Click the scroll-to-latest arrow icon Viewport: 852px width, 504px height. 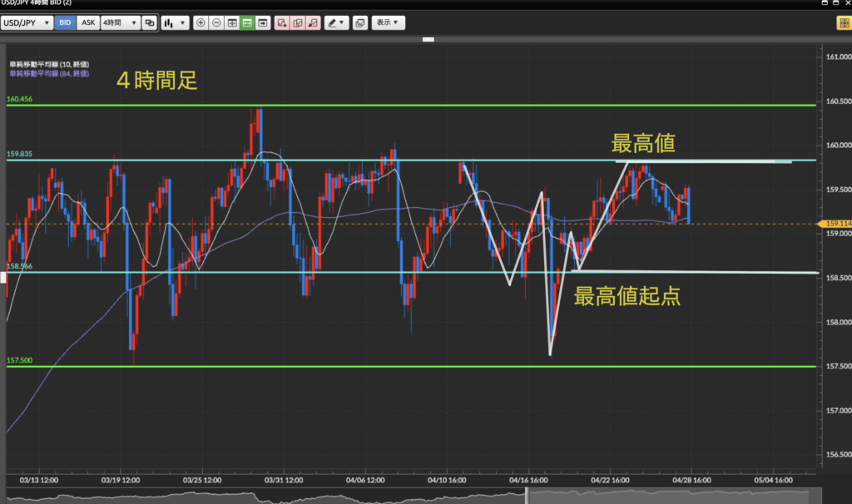click(x=263, y=23)
